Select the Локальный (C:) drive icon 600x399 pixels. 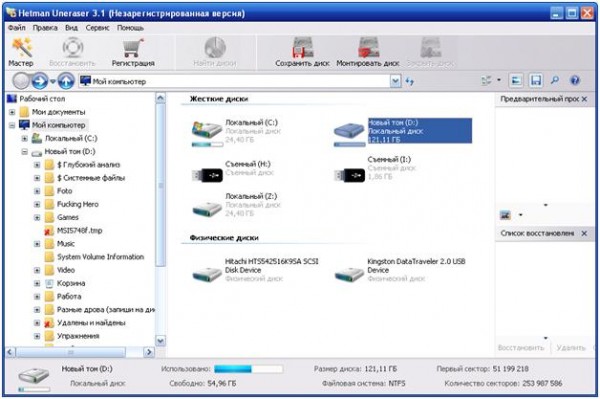pos(207,132)
